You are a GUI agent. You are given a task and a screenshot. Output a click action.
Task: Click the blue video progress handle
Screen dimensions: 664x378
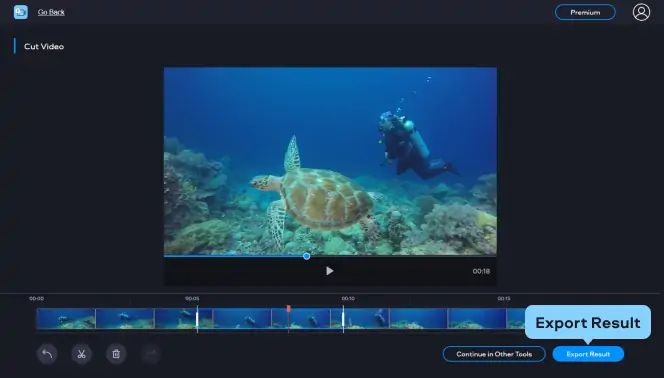[307, 256]
